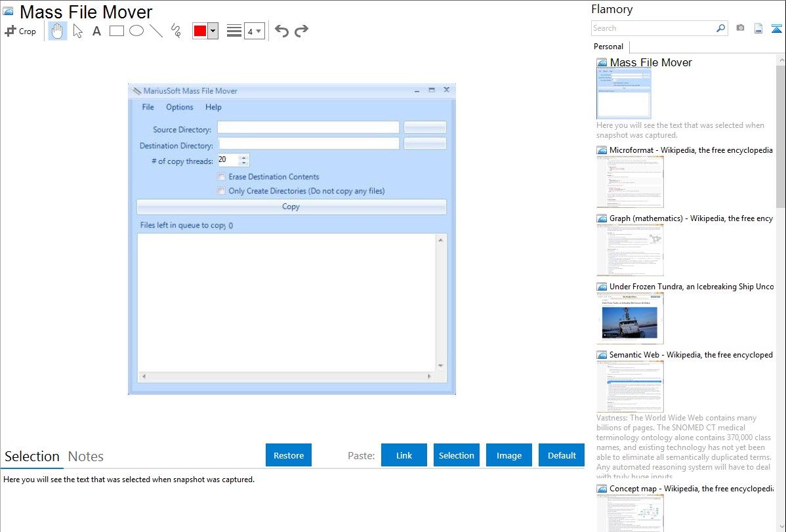Image resolution: width=786 pixels, height=532 pixels.
Task: Activate the hand pan tool
Action: pyautogui.click(x=58, y=31)
